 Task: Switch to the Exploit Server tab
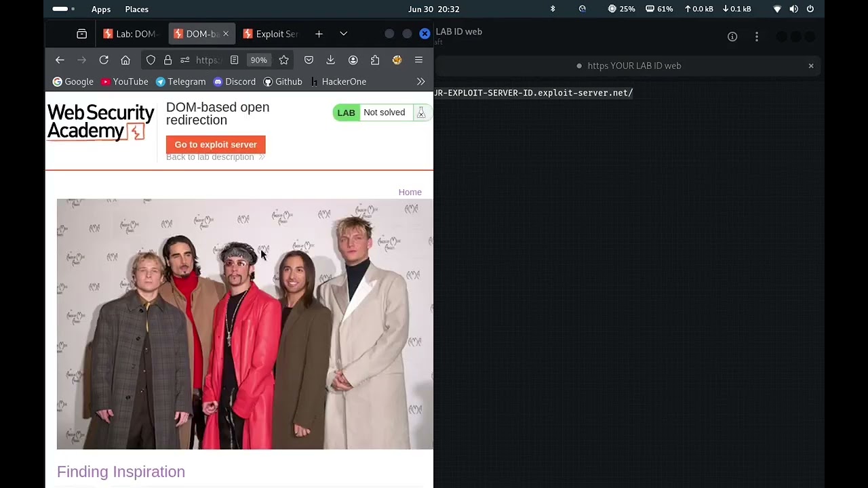pyautogui.click(x=271, y=34)
